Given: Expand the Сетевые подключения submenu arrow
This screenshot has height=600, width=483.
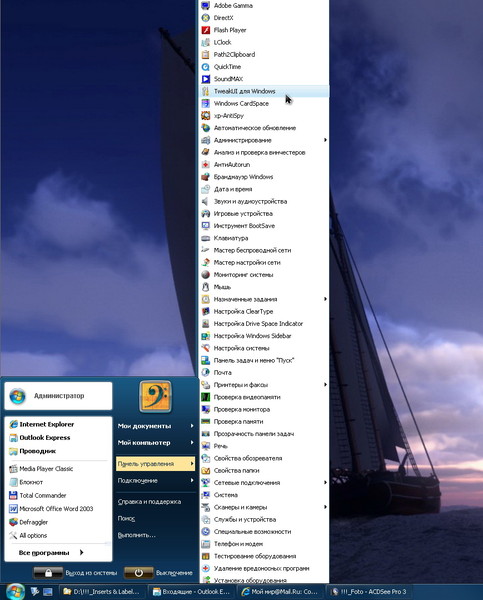Looking at the screenshot, I should (x=325, y=483).
